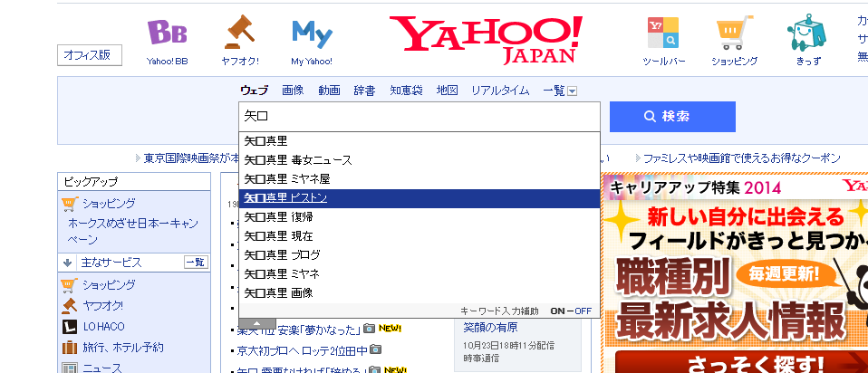Click inside the search box containing 矢口
The image size is (868, 373).
click(420, 117)
